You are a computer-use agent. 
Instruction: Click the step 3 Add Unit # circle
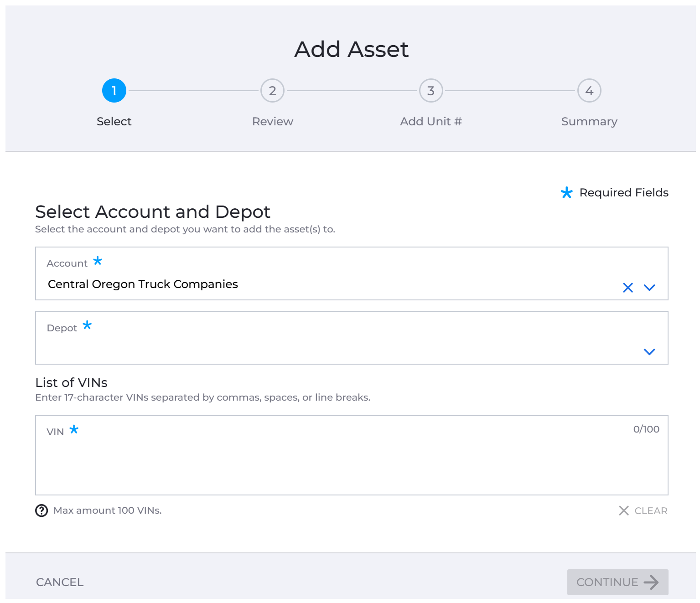coord(431,91)
